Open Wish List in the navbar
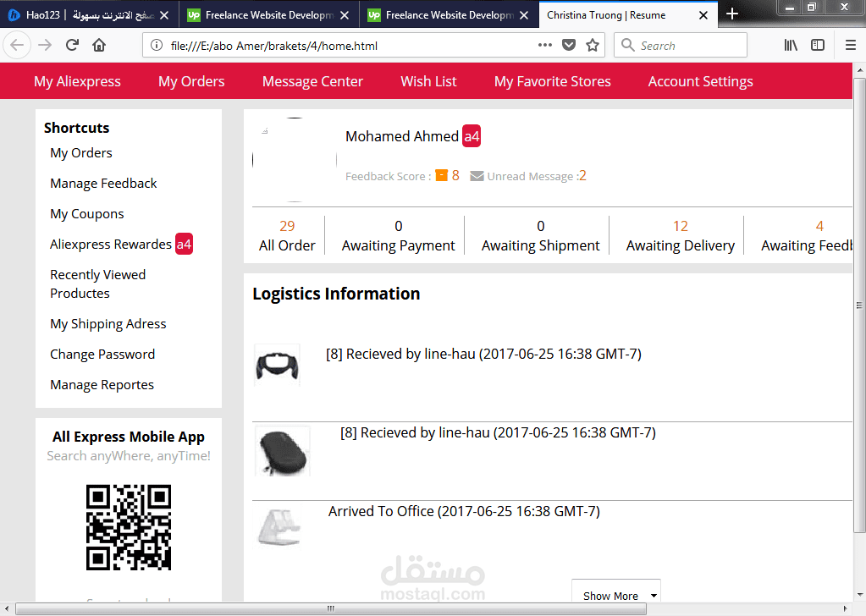This screenshot has height=616, width=866. (428, 81)
